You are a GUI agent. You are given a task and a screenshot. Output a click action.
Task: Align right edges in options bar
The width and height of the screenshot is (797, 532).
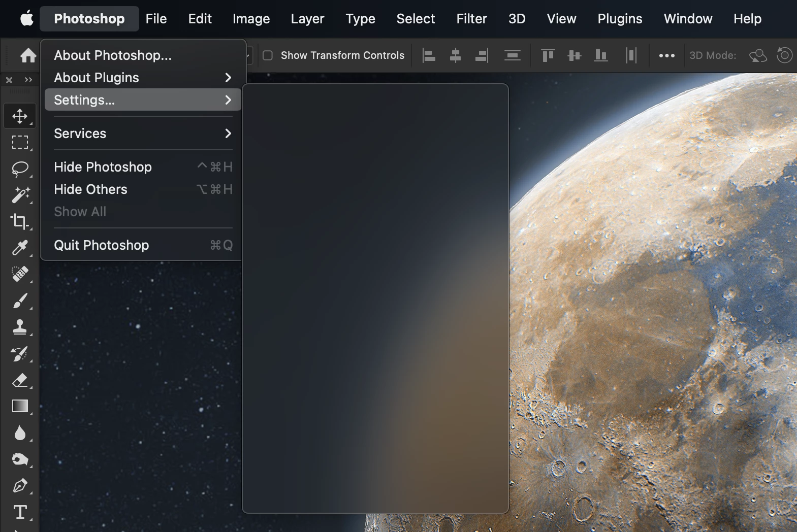[482, 55]
